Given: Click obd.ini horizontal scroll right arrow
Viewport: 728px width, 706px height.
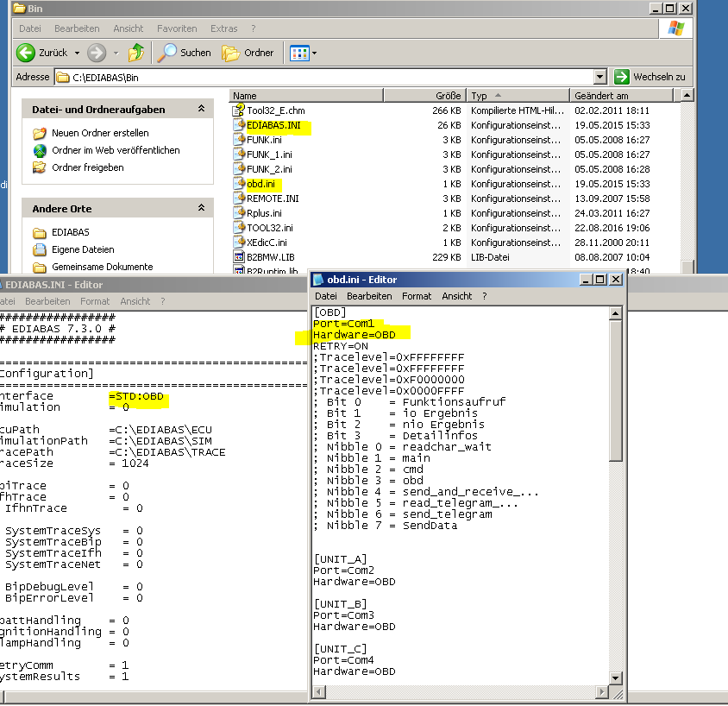Looking at the screenshot, I should click(x=602, y=692).
